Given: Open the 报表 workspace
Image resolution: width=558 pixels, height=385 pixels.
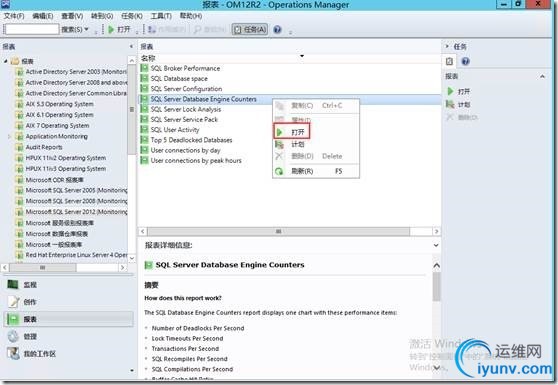Looking at the screenshot, I should point(68,319).
